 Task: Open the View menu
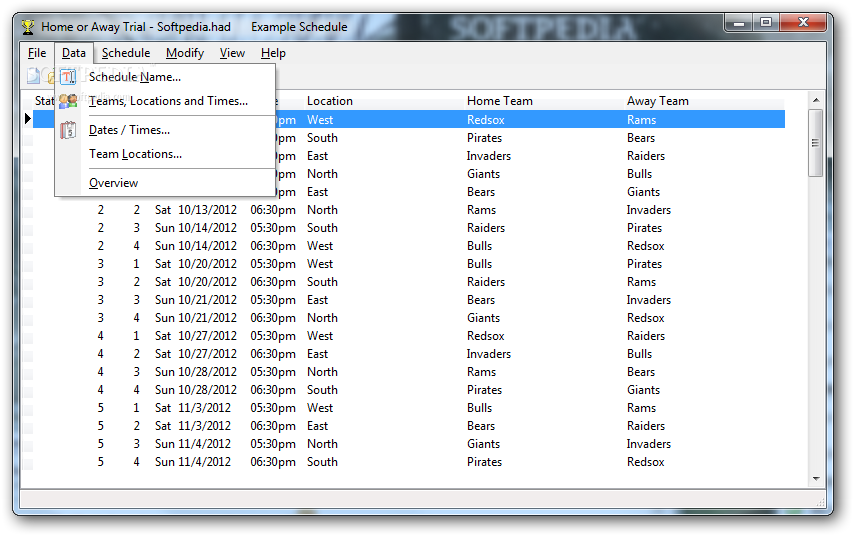(x=232, y=53)
